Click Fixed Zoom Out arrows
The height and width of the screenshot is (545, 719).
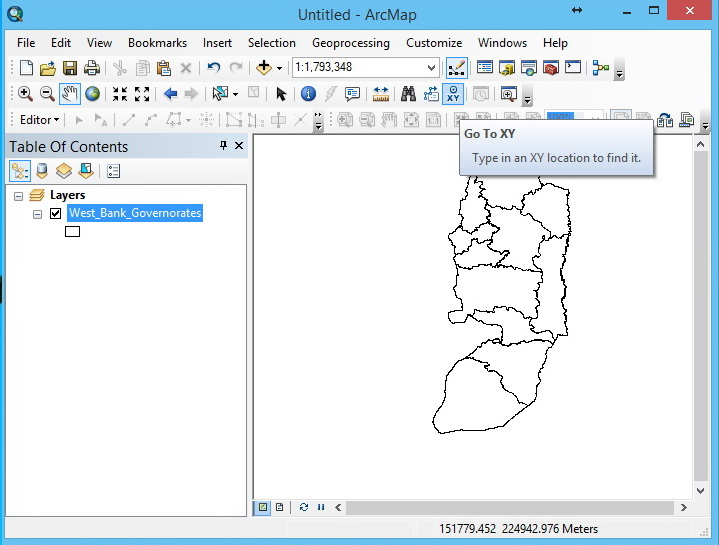[x=142, y=94]
